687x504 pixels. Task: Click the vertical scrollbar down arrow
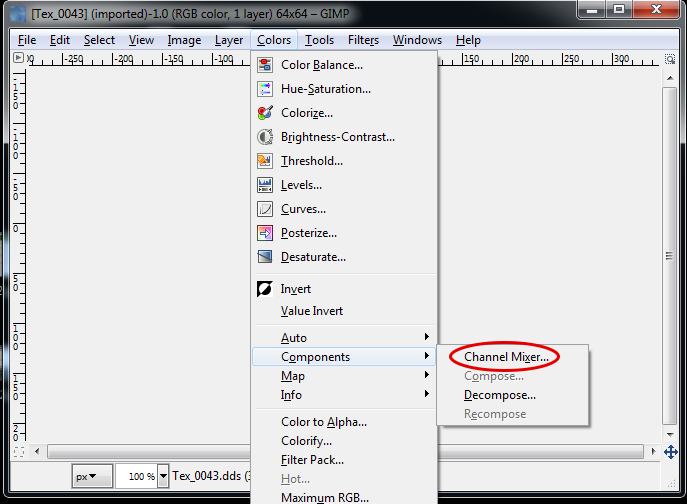(x=670, y=435)
